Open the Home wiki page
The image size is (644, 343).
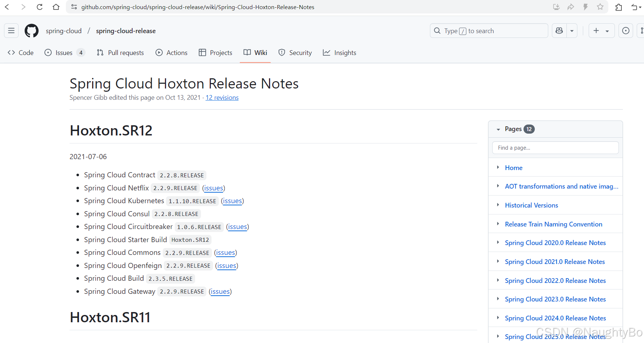point(514,168)
